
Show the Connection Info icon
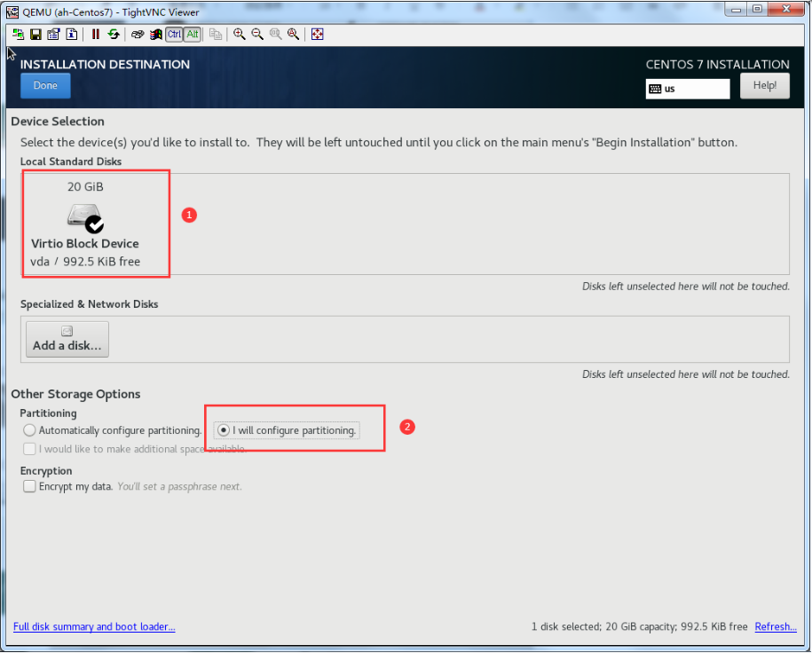(72, 35)
